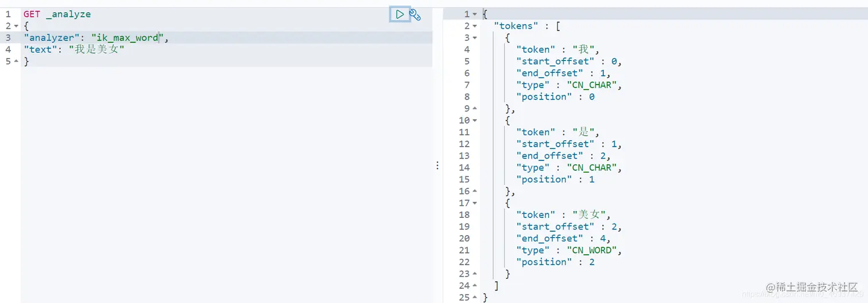Click line number 4 in request editor gutter
Viewport: 868px width, 303px height.
[8, 49]
